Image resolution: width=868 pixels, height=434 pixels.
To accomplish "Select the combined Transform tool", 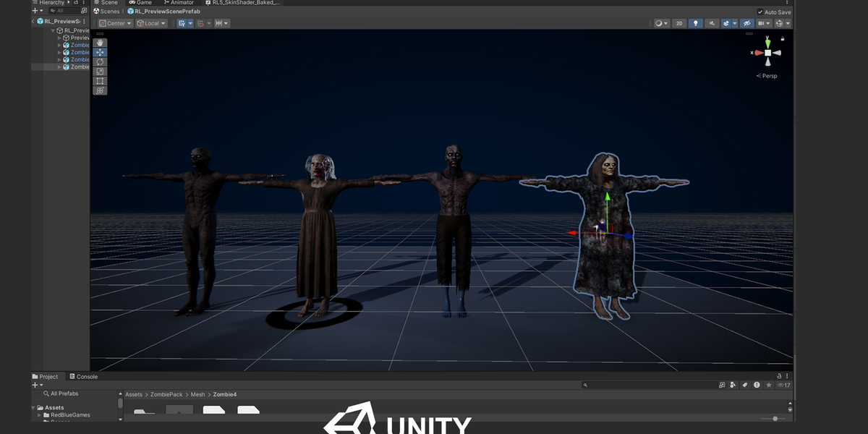I will [x=100, y=90].
